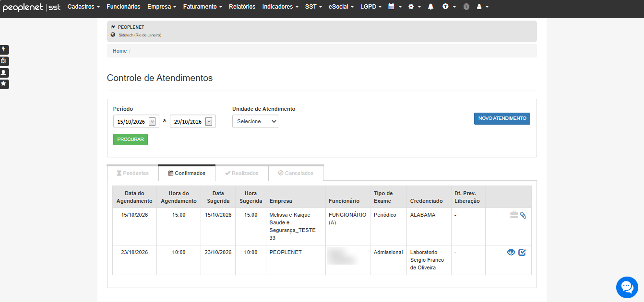The image size is (644, 302).
Task: Expand the SST menu
Action: 313,7
